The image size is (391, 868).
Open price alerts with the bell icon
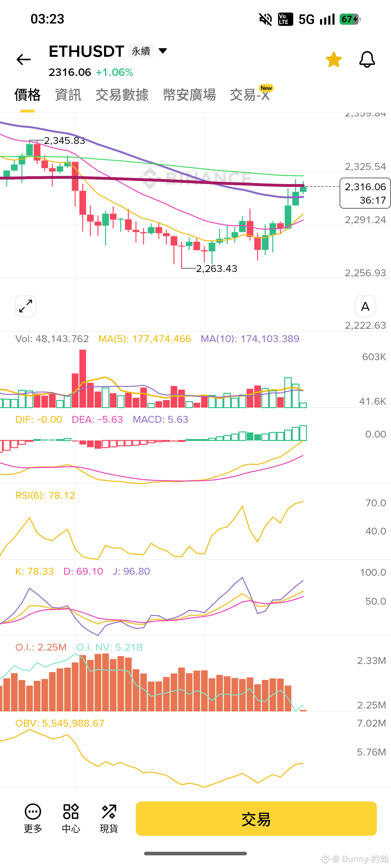(x=367, y=59)
